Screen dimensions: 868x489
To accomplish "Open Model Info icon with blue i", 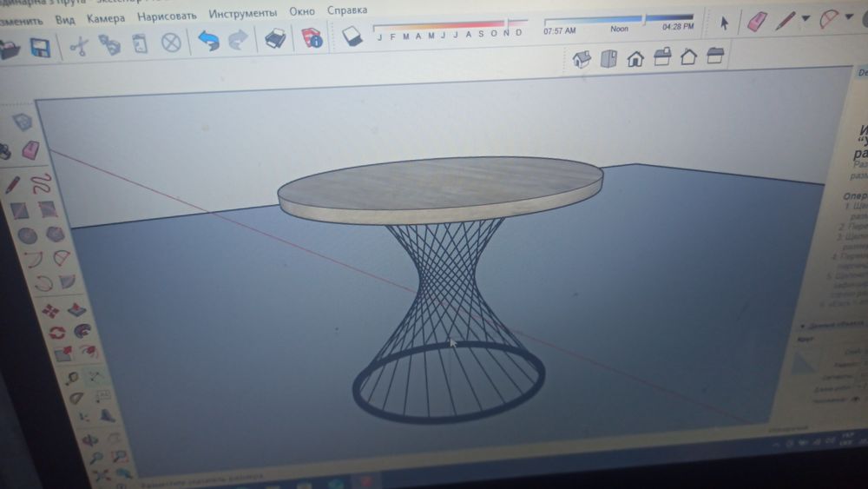I will coord(312,37).
